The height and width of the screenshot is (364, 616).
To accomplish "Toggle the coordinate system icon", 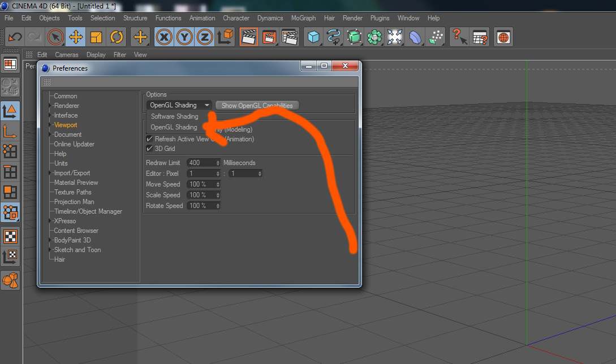I will (226, 37).
